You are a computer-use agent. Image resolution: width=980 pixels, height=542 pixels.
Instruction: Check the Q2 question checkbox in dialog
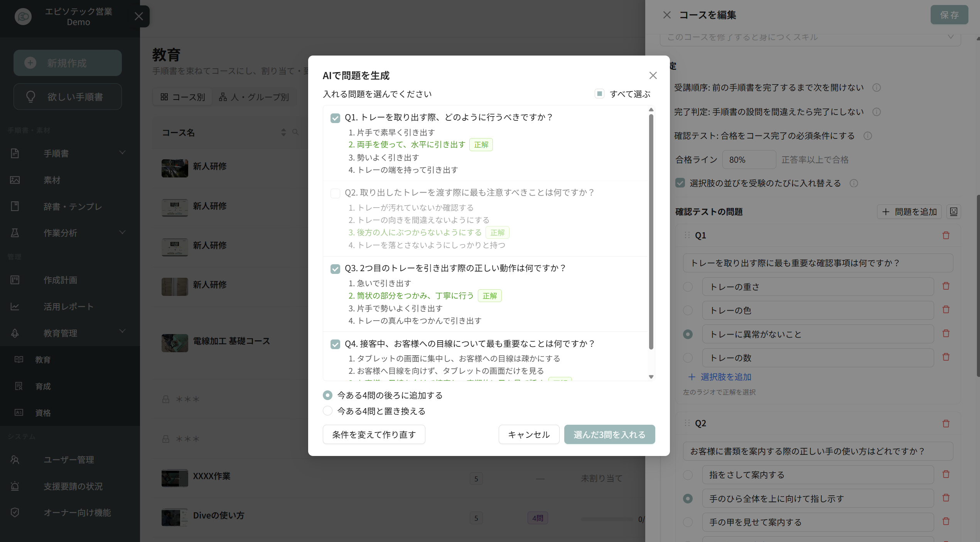[x=335, y=193]
